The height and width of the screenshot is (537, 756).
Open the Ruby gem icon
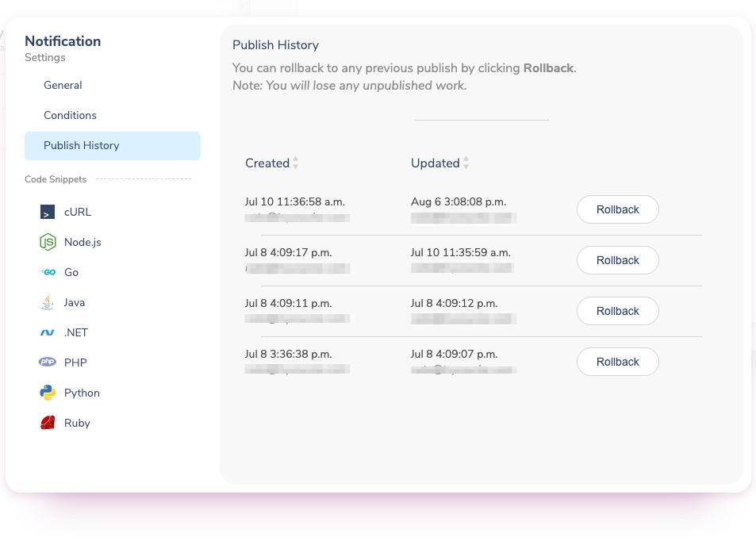pos(48,423)
